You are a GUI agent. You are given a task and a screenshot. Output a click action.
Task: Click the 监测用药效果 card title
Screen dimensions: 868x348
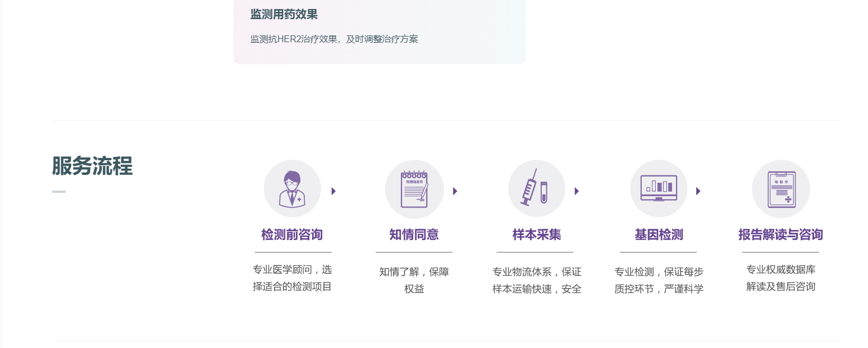coord(284,15)
